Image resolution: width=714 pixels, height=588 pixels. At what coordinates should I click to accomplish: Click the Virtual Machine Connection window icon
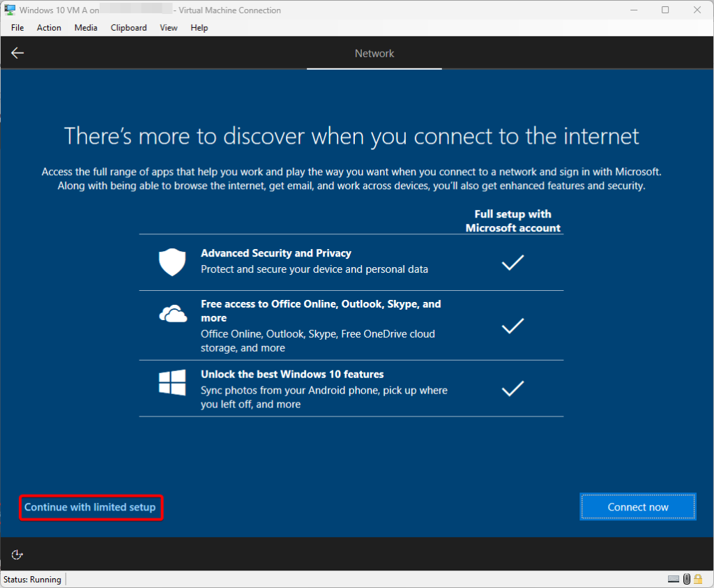coord(10,10)
